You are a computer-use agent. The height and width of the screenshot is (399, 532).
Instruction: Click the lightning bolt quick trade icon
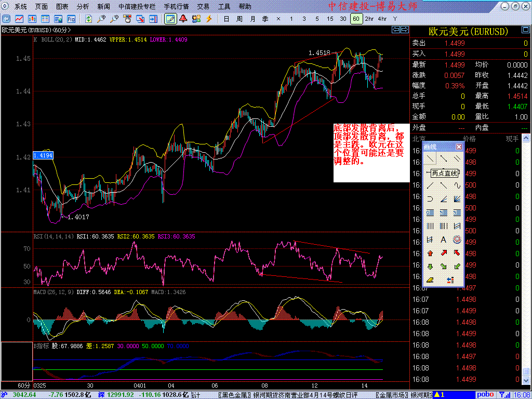coord(209,19)
